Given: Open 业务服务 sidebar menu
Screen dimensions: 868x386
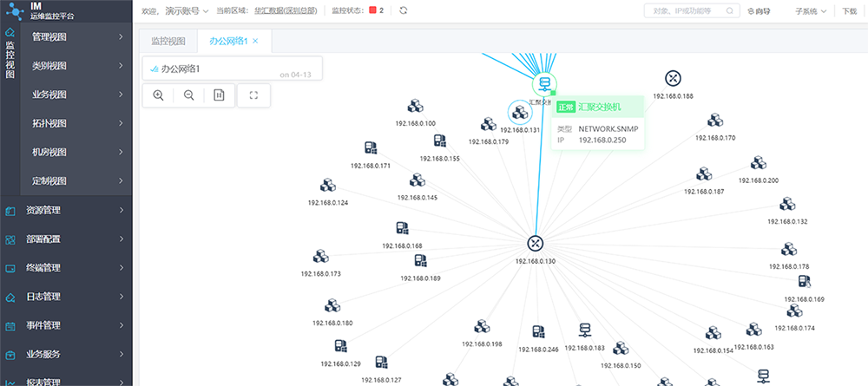Looking at the screenshot, I should tap(66, 355).
